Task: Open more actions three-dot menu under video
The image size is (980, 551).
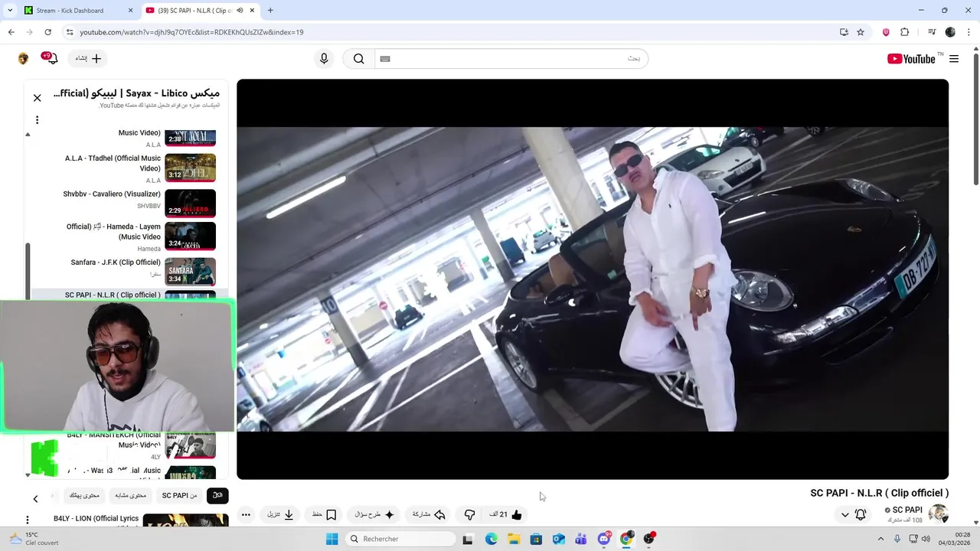Action: (x=246, y=515)
